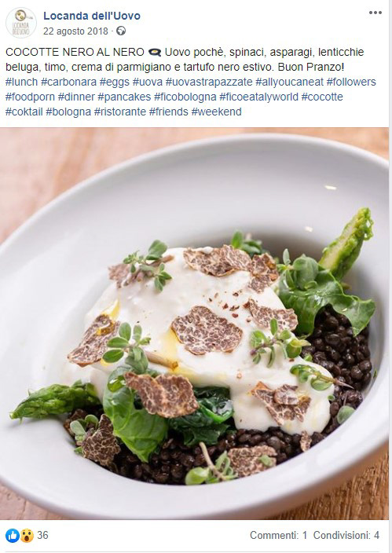The width and height of the screenshot is (392, 553).
Task: Open the #bologna hashtag
Action: [x=68, y=112]
